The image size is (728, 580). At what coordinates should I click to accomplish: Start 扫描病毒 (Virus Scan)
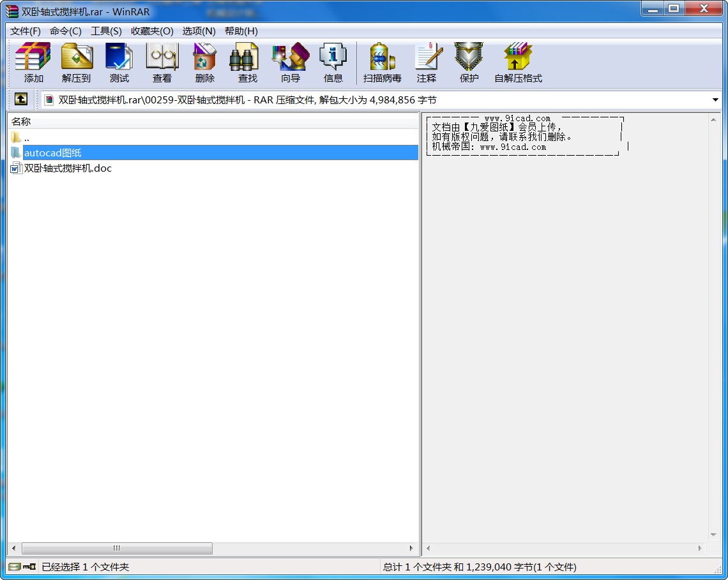pyautogui.click(x=382, y=63)
